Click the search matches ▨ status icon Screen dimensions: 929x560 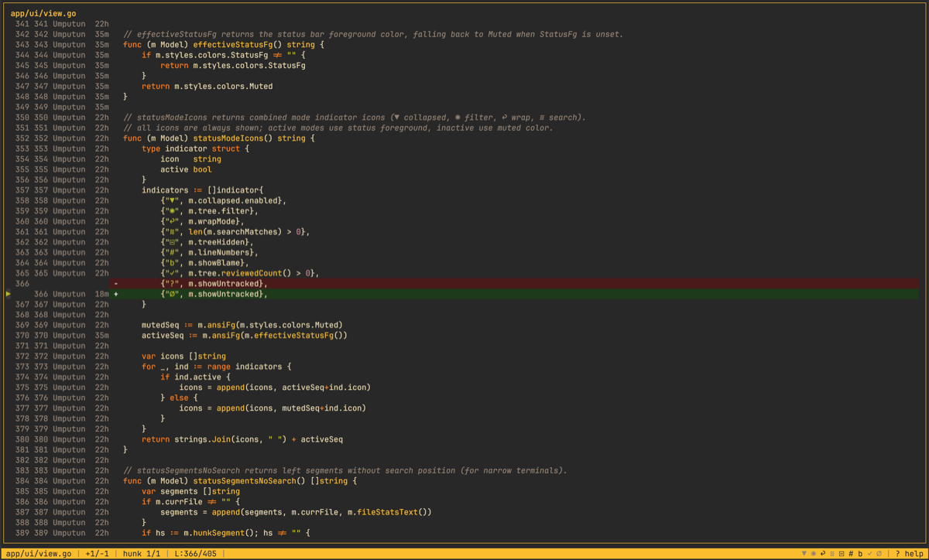832,554
